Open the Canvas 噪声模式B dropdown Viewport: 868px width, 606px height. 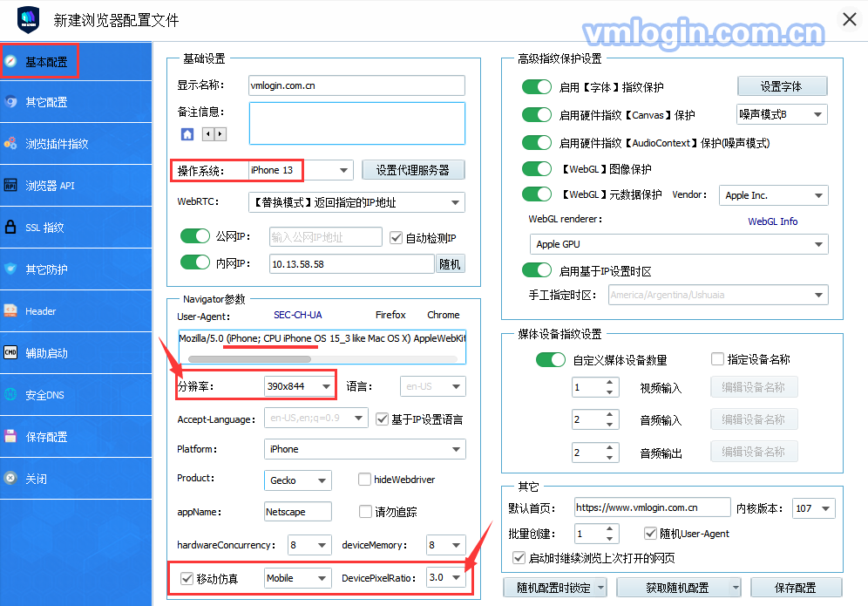pos(782,114)
